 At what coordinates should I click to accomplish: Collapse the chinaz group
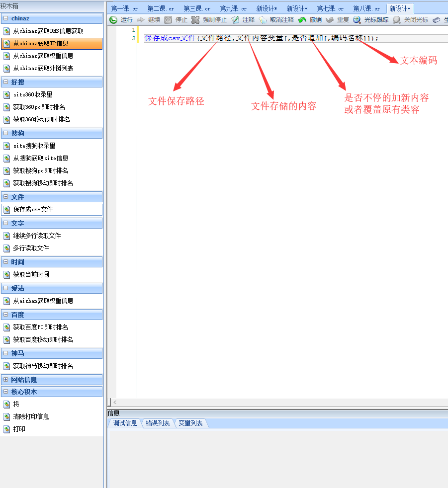tap(5, 19)
